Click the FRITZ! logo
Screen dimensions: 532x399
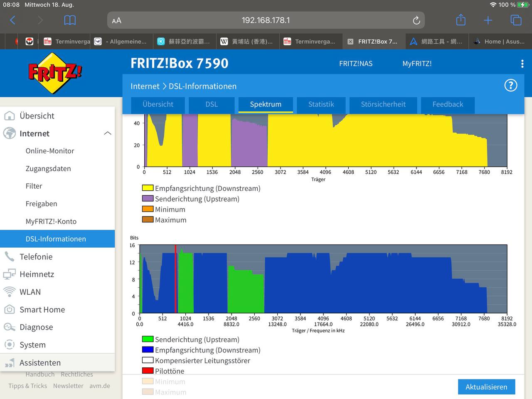coord(55,73)
